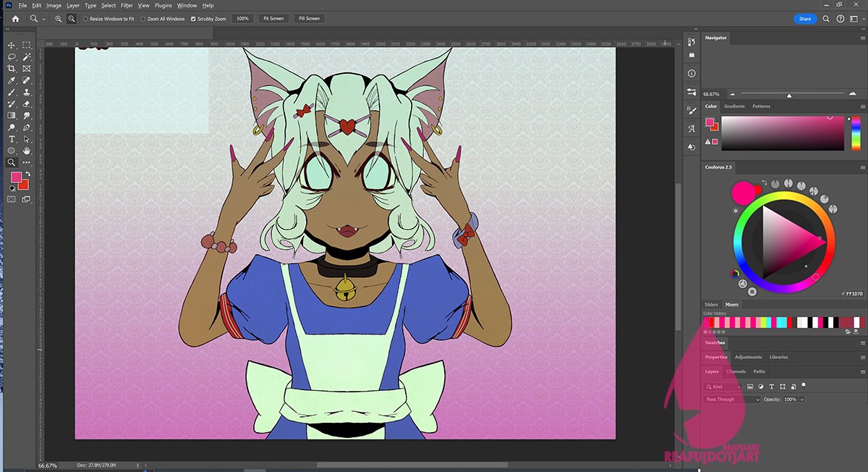Switch to the Patterns tab
The height and width of the screenshot is (472, 868).
click(761, 106)
